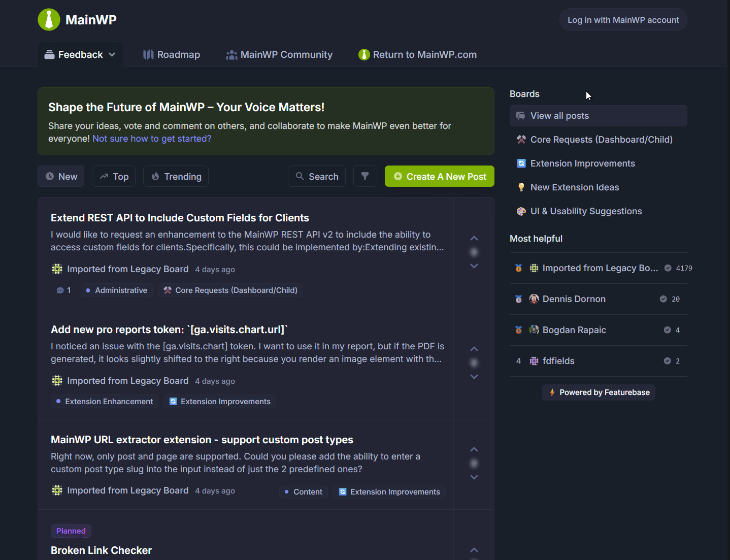
Task: Click the View all posts chat icon
Action: (x=520, y=116)
